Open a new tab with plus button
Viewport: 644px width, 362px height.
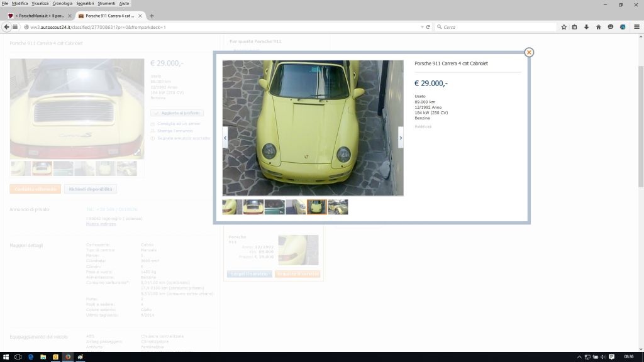coord(152,16)
